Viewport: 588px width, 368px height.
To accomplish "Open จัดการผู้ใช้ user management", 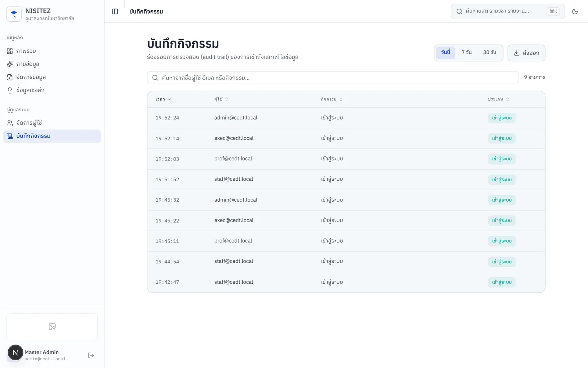I will click(52, 123).
